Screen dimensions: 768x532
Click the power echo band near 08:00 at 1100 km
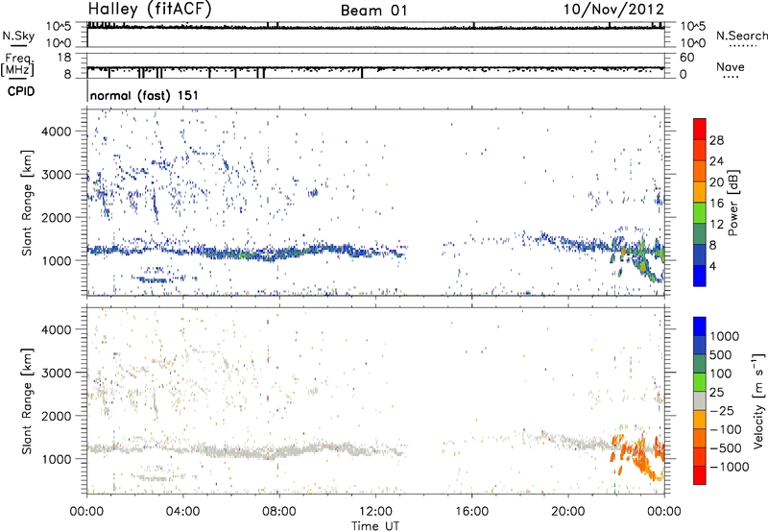pyautogui.click(x=279, y=254)
